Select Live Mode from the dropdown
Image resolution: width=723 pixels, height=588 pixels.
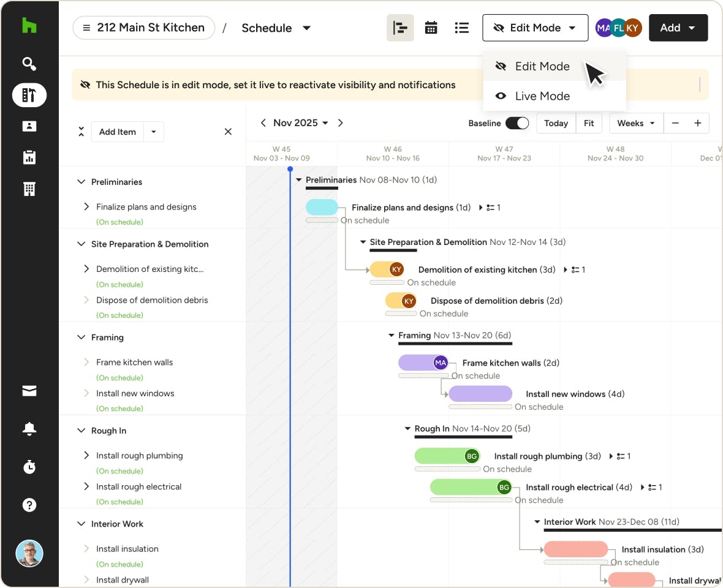click(x=542, y=96)
